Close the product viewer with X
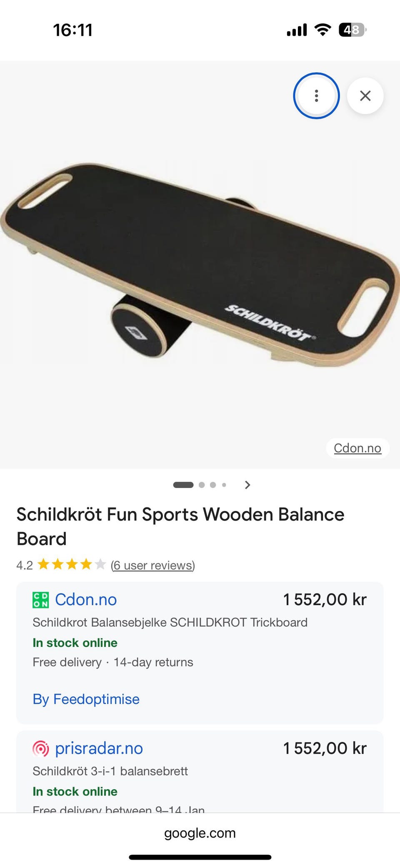Image resolution: width=400 pixels, height=868 pixels. tap(365, 96)
